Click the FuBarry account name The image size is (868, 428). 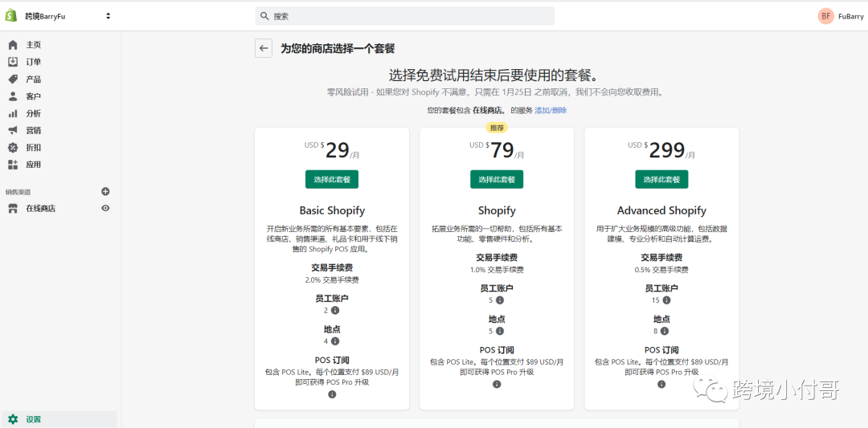pyautogui.click(x=851, y=17)
